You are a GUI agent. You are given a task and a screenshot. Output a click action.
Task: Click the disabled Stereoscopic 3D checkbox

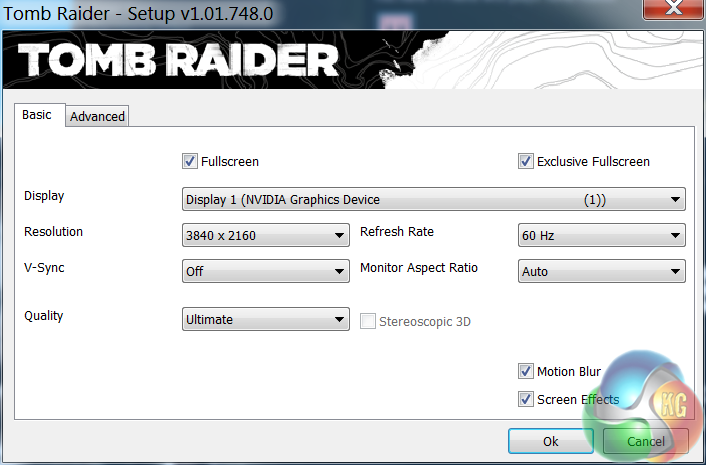pos(368,321)
